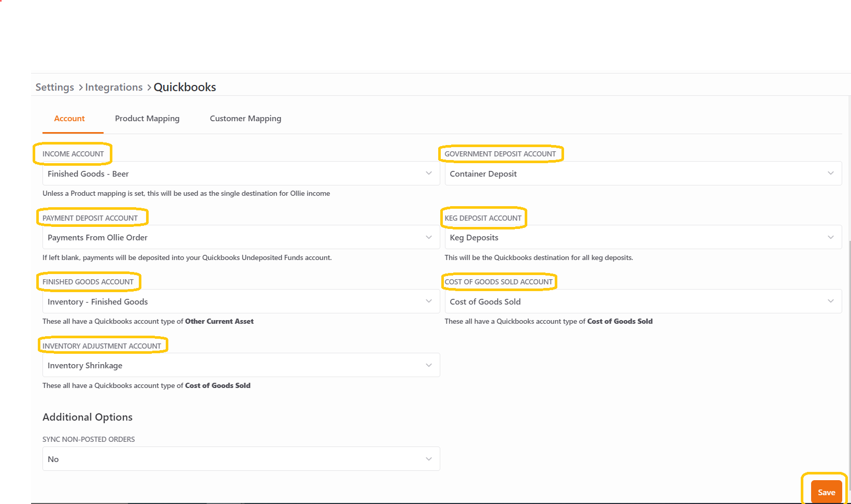Click the PAYMENT DEPOSIT ACCOUNT label

(x=90, y=218)
